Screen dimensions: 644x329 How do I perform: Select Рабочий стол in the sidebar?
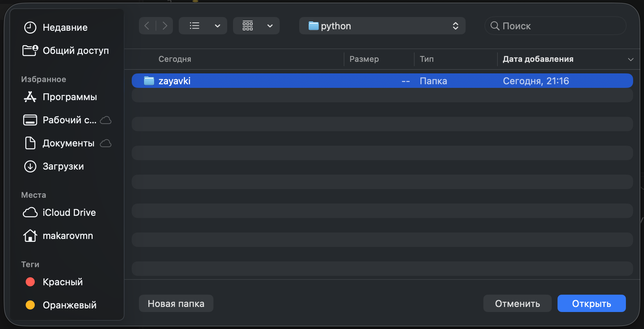[69, 120]
